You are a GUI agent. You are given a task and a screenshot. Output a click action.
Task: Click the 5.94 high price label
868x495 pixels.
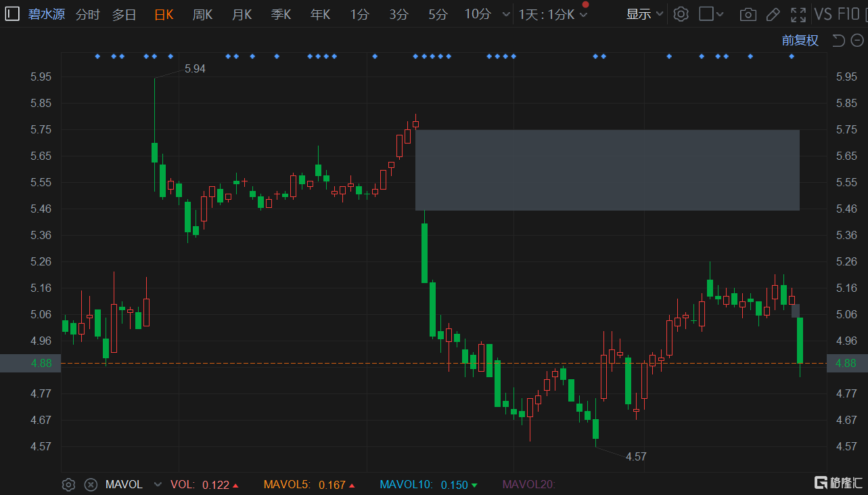pos(195,68)
